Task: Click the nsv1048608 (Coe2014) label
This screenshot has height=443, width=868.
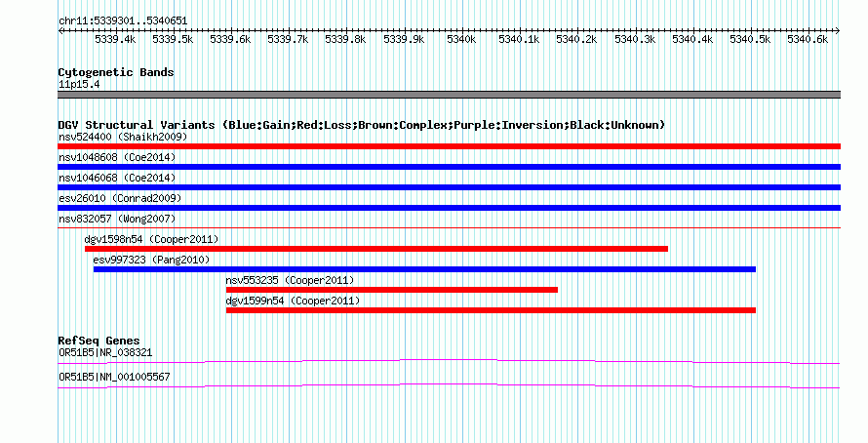Action: pos(117,157)
